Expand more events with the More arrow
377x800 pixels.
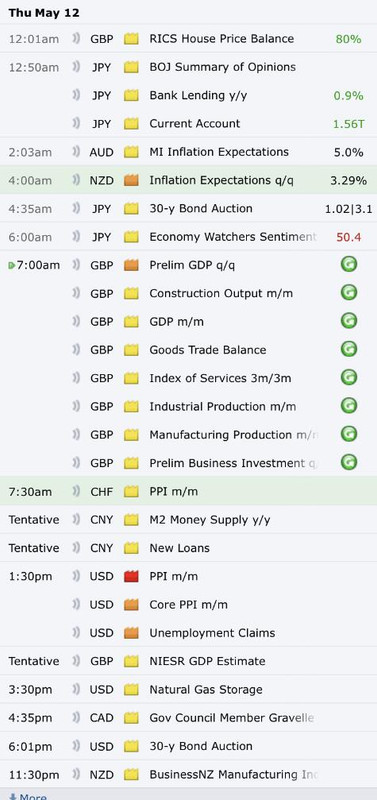click(x=28, y=796)
